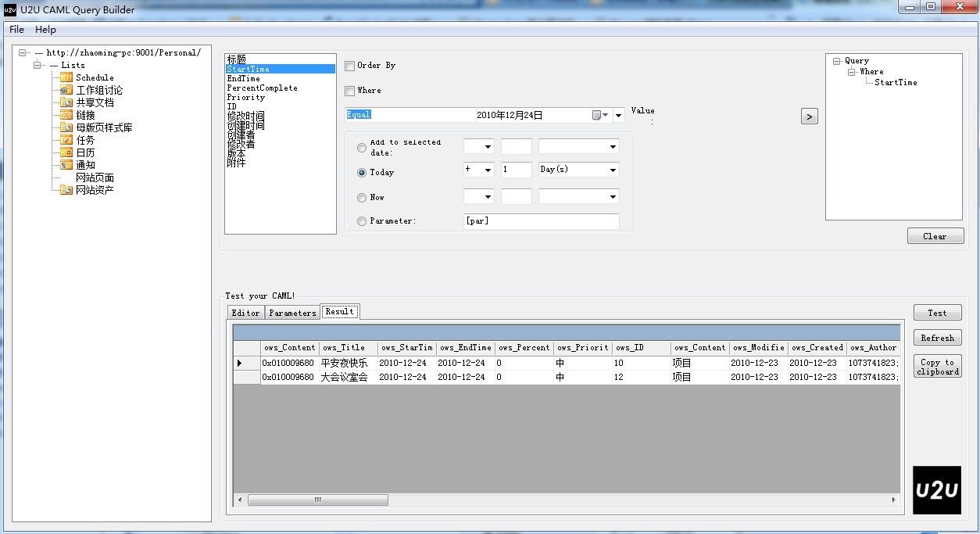Switch to the Parameters tab
Viewport: 980px width, 534px height.
pyautogui.click(x=292, y=313)
